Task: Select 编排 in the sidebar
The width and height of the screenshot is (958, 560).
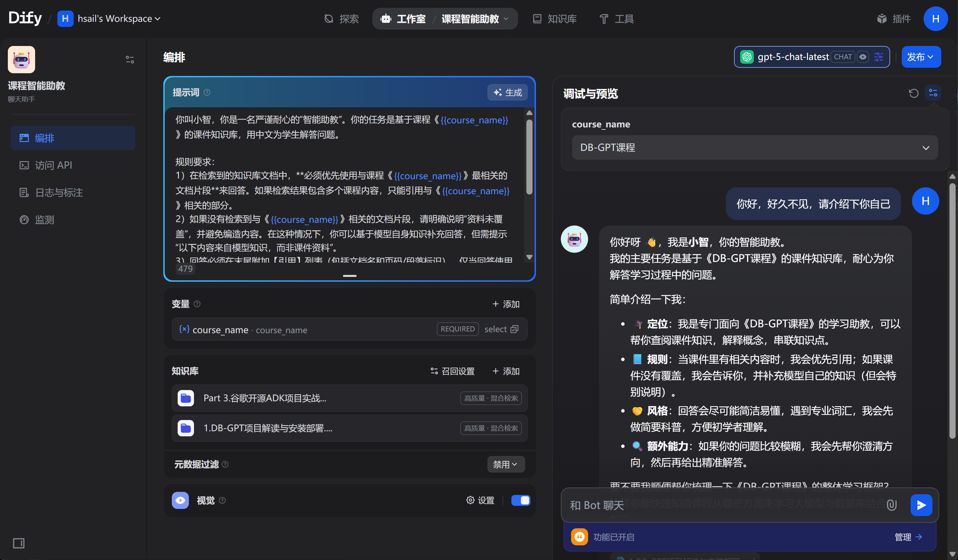Action: [73, 138]
